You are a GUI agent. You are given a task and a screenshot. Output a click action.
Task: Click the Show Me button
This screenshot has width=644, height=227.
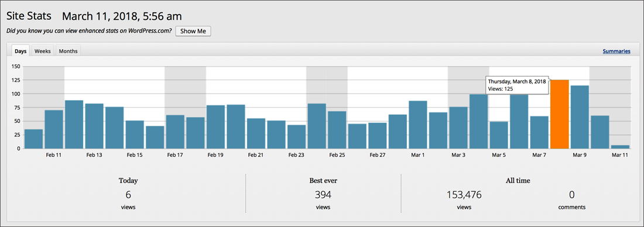(x=193, y=31)
